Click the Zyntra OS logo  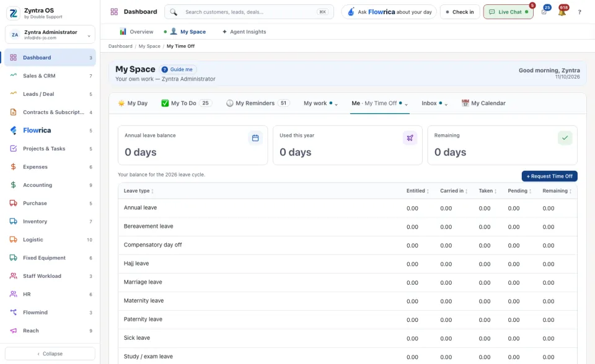[x=13, y=13]
